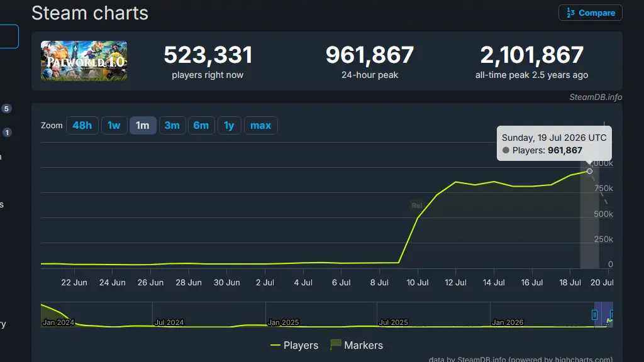Screen dimensions: 644x362
Task: Click the 10 Jul axis label
Action: pos(418,282)
